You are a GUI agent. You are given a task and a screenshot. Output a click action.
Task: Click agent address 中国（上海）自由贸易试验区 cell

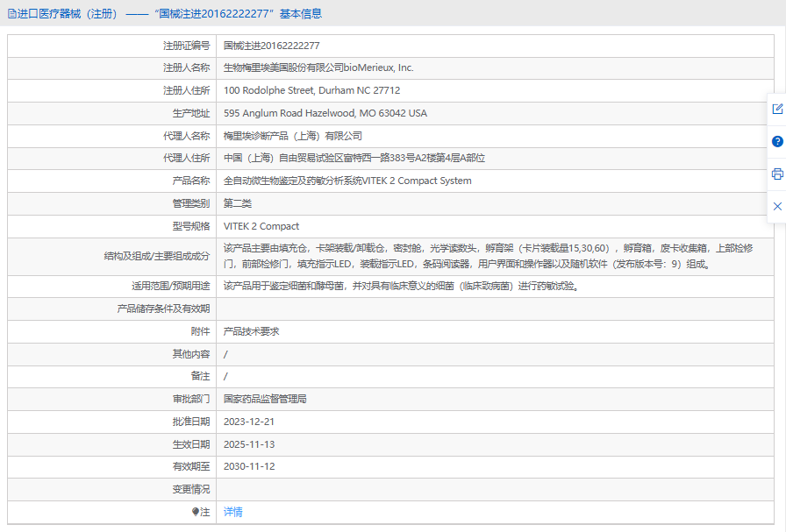tap(354, 159)
